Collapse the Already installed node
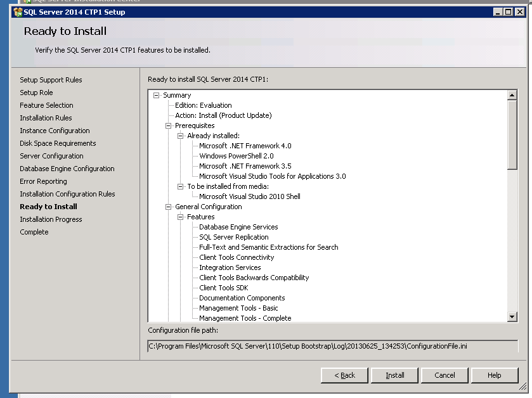The height and width of the screenshot is (398, 532). pos(181,136)
